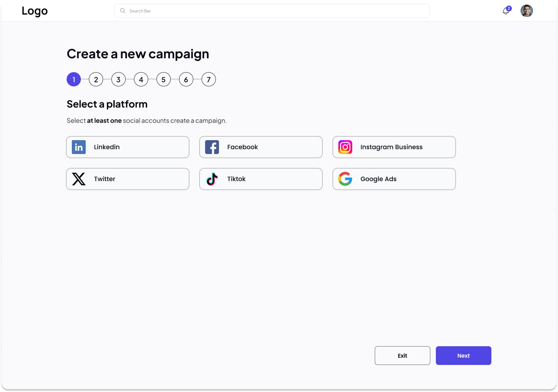Click the search magnifier icon
This screenshot has height=392, width=558.
tap(122, 11)
